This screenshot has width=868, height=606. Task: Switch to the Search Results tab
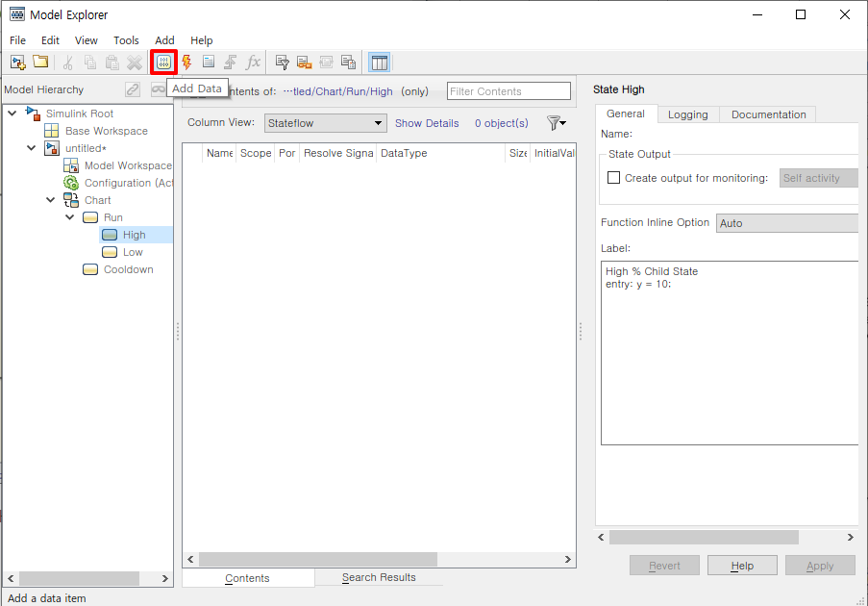coord(379,577)
